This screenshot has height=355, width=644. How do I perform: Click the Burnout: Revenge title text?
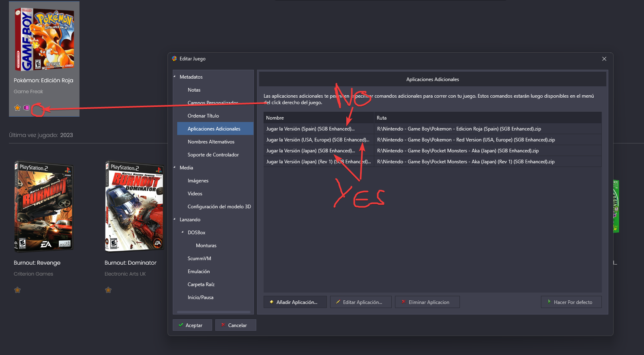37,263
